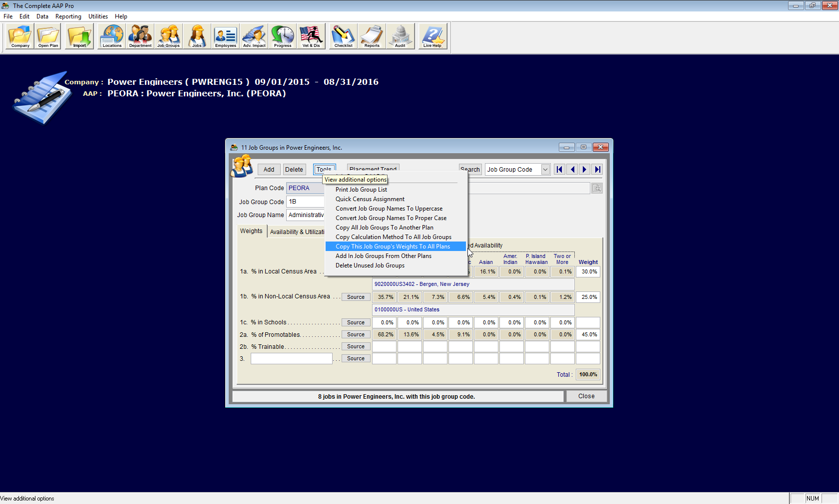The height and width of the screenshot is (504, 839).
Task: Click the row 3 custom factor name field
Action: click(x=292, y=358)
